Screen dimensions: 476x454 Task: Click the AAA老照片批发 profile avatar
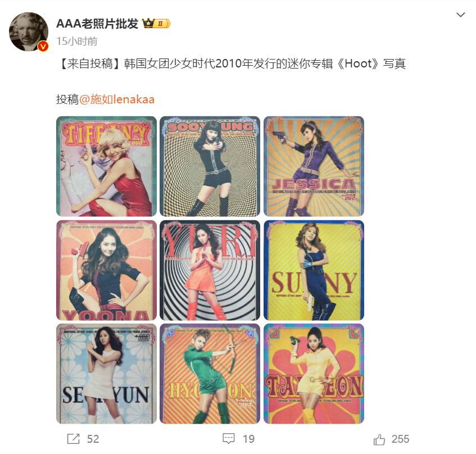click(29, 31)
